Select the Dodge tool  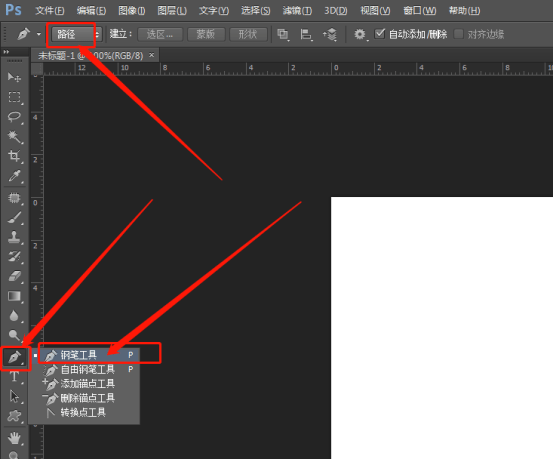14,335
